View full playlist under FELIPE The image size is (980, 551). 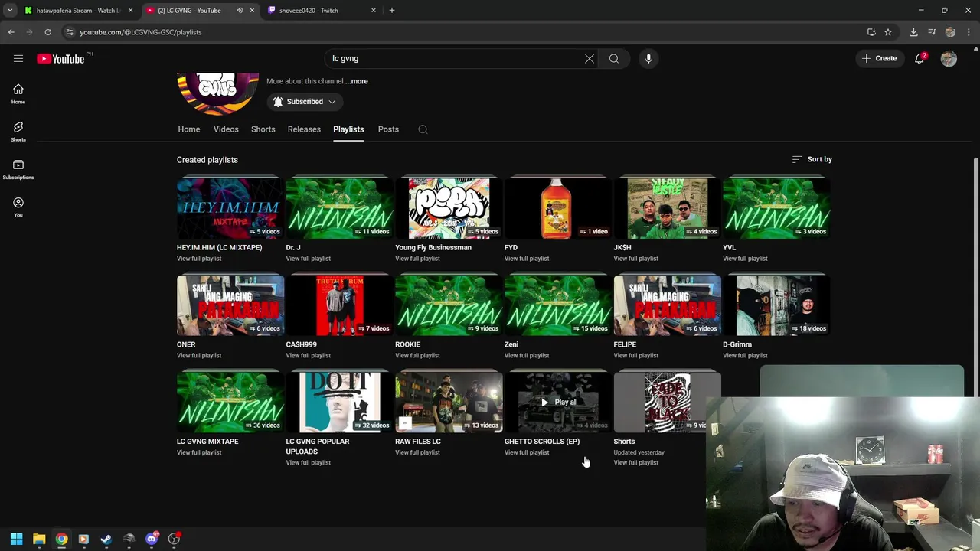[x=635, y=355]
